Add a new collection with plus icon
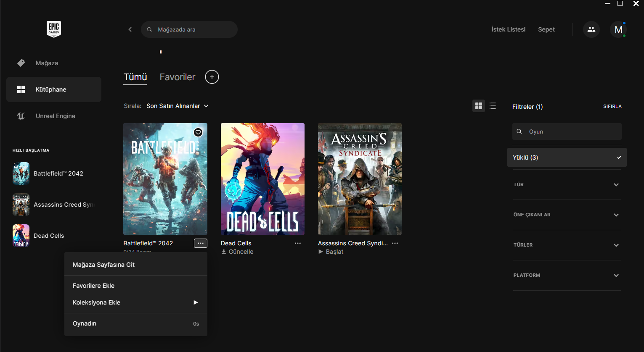Image resolution: width=644 pixels, height=352 pixels. pyautogui.click(x=212, y=77)
